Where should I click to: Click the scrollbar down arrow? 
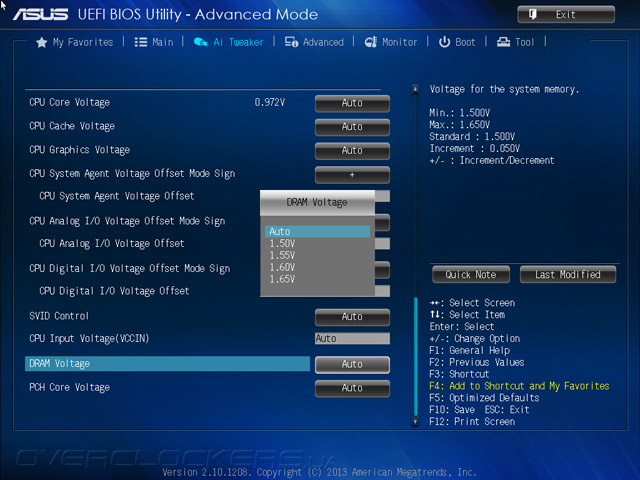[415, 421]
